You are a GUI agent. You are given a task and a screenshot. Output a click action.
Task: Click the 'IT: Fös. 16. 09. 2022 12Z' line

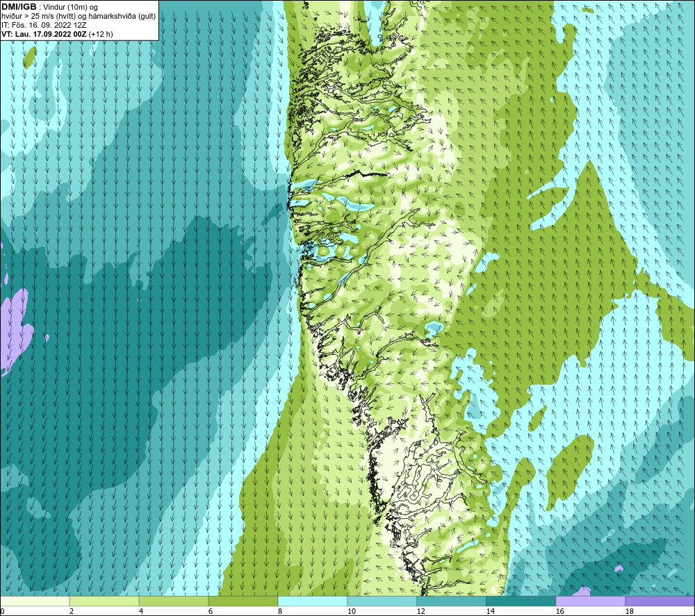coord(43,25)
